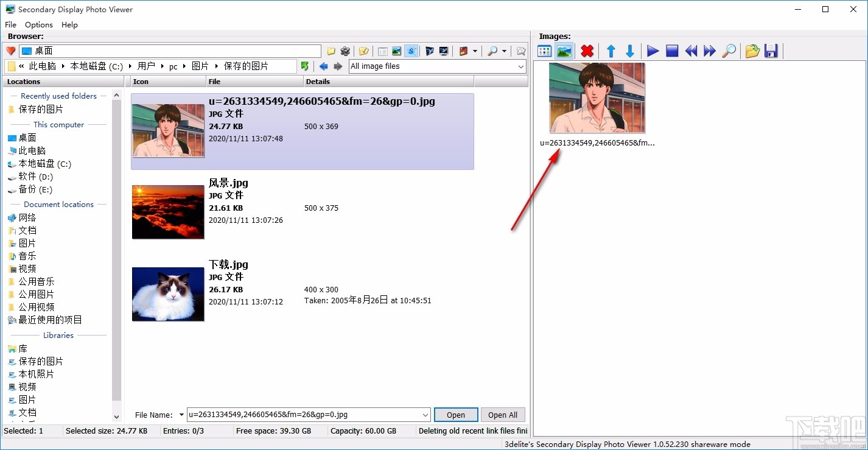Click the Open All button

(x=503, y=415)
